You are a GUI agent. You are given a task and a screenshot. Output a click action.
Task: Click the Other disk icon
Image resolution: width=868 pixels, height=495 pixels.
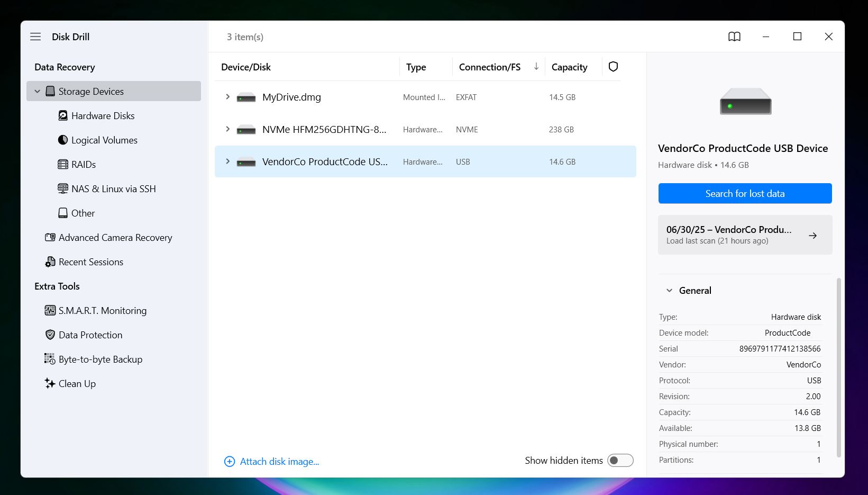pos(63,213)
